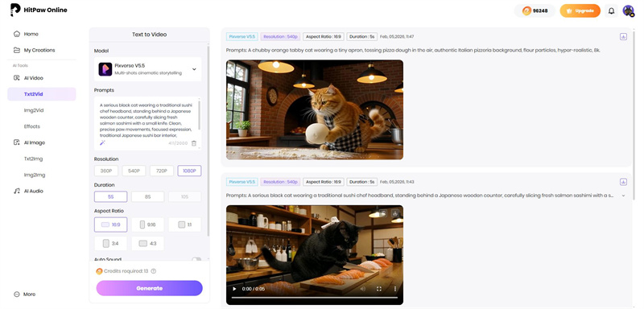Screen dimensions: 644x309
Task: Enter fullscreen on black cat video
Action: coord(379,289)
